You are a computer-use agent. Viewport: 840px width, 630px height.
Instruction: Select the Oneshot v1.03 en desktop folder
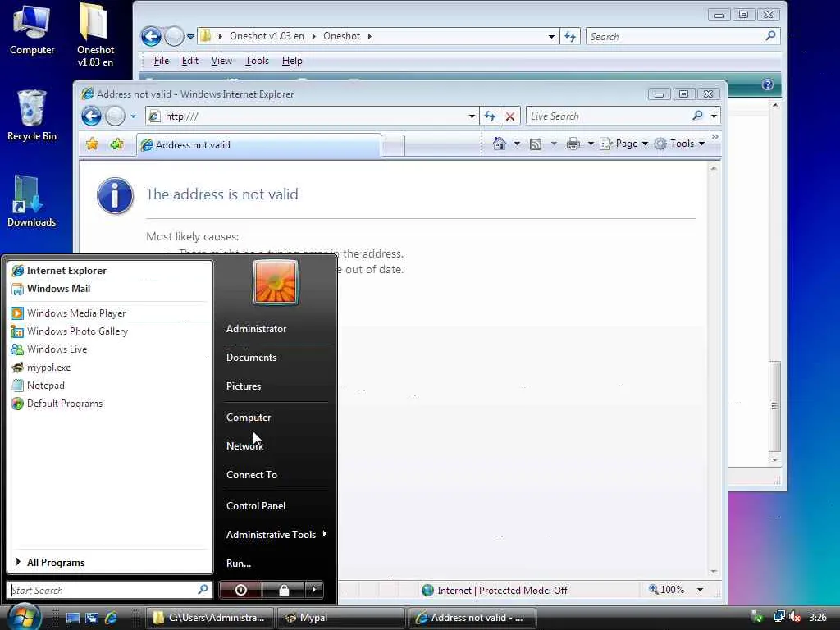coord(95,34)
